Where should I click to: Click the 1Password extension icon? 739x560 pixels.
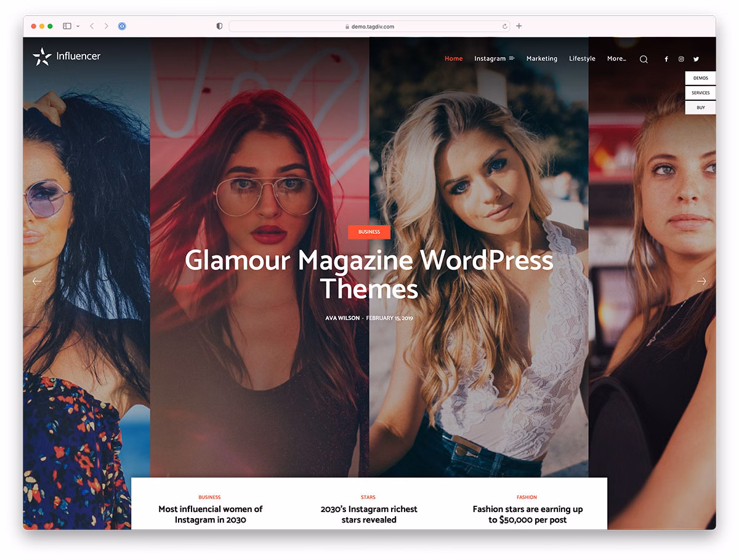[122, 26]
